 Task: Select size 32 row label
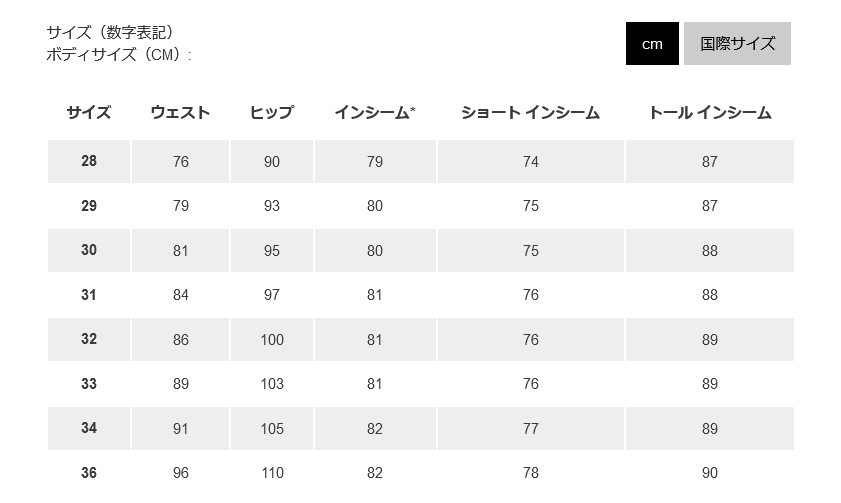pos(89,339)
